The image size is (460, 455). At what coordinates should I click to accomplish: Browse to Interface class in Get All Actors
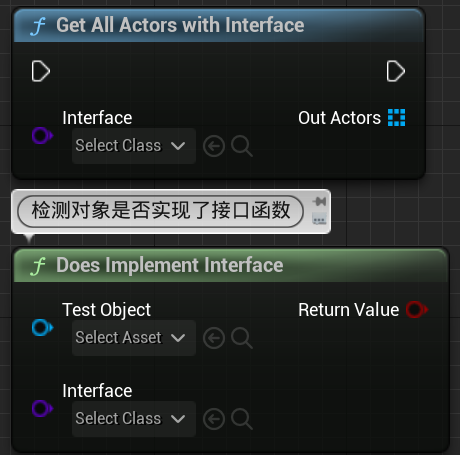[x=242, y=146]
